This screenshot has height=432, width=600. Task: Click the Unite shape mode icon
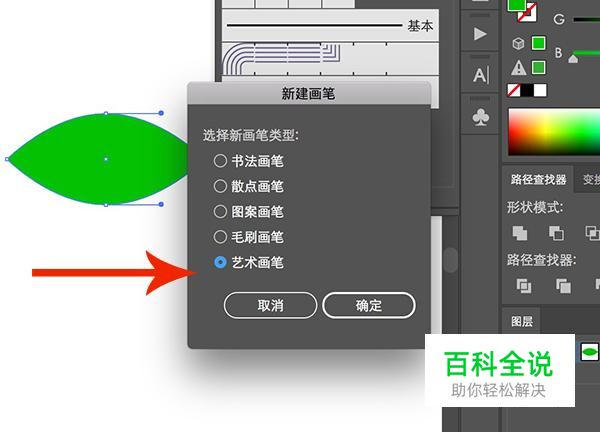pos(520,233)
